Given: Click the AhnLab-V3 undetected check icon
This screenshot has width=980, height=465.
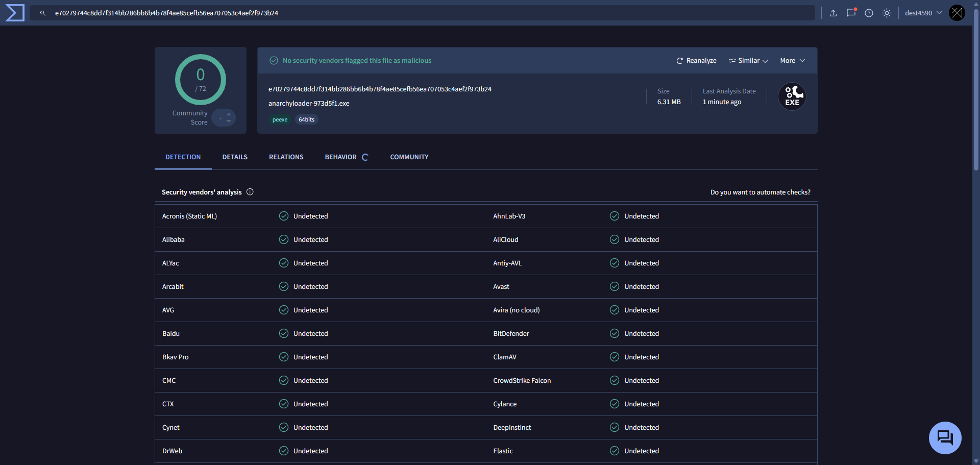Looking at the screenshot, I should (x=615, y=216).
